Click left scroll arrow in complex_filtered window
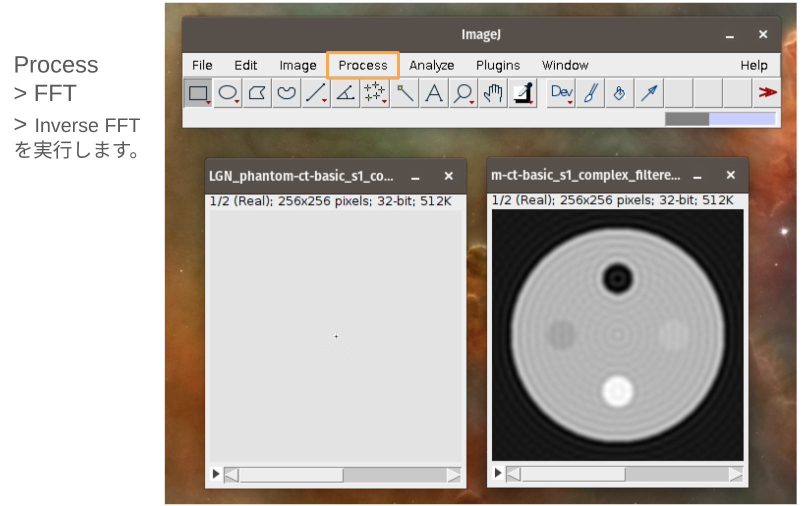Image resolution: width=812 pixels, height=506 pixels. tap(513, 474)
